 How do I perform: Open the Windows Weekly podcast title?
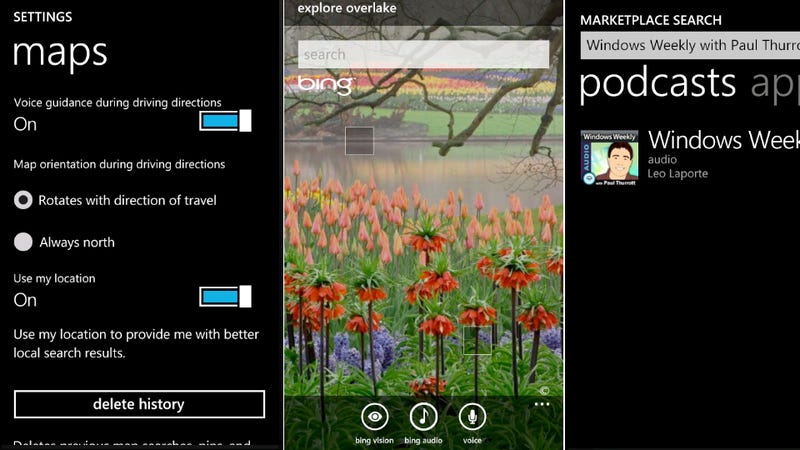pos(723,139)
